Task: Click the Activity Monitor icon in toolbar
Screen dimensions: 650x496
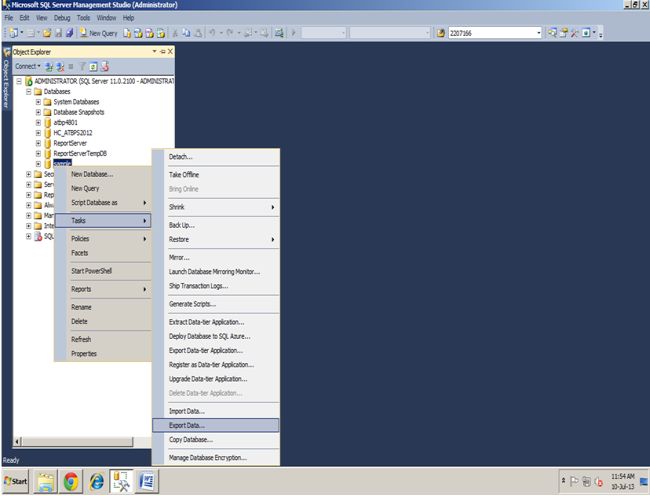Action: (x=279, y=33)
